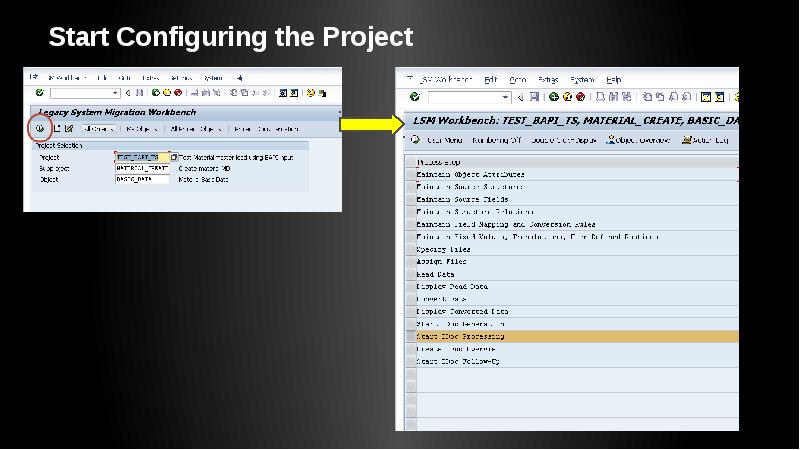Open Extras menu in right window
This screenshot has height=450, width=800.
tap(548, 80)
